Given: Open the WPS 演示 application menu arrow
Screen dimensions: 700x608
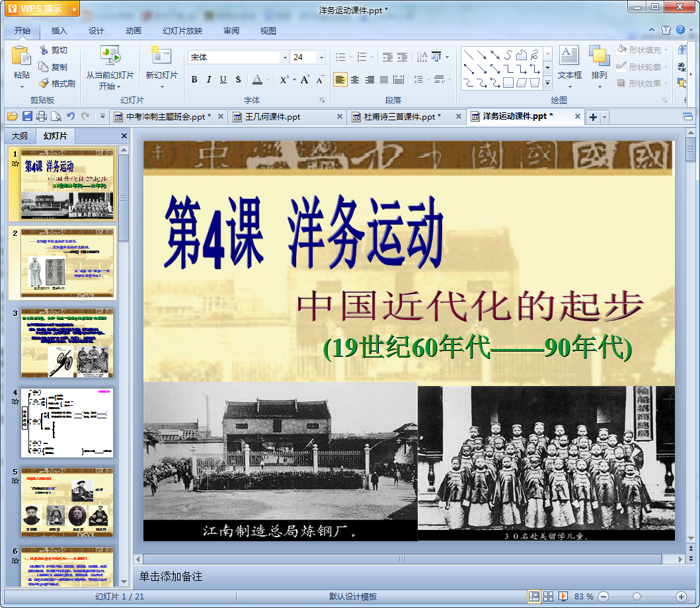Looking at the screenshot, I should 74,9.
